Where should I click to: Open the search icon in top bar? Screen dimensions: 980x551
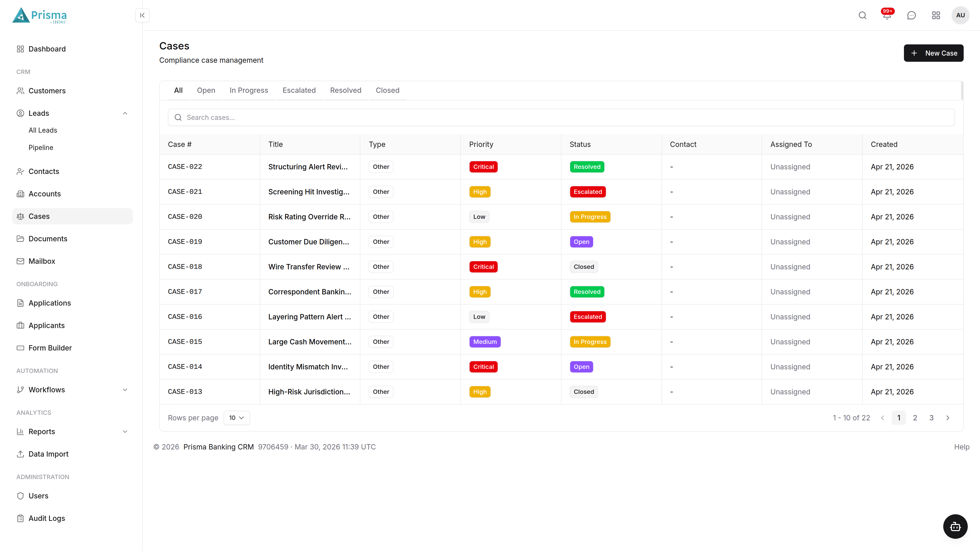(x=862, y=15)
